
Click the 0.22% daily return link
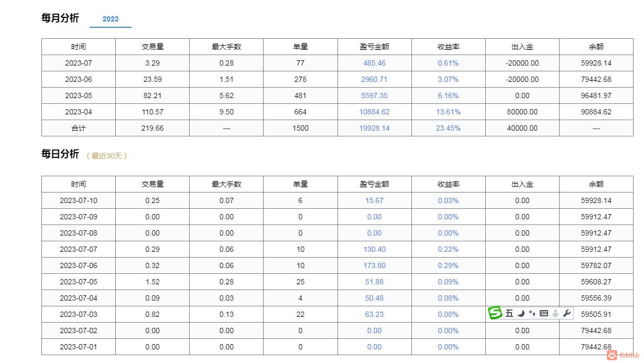click(x=448, y=249)
